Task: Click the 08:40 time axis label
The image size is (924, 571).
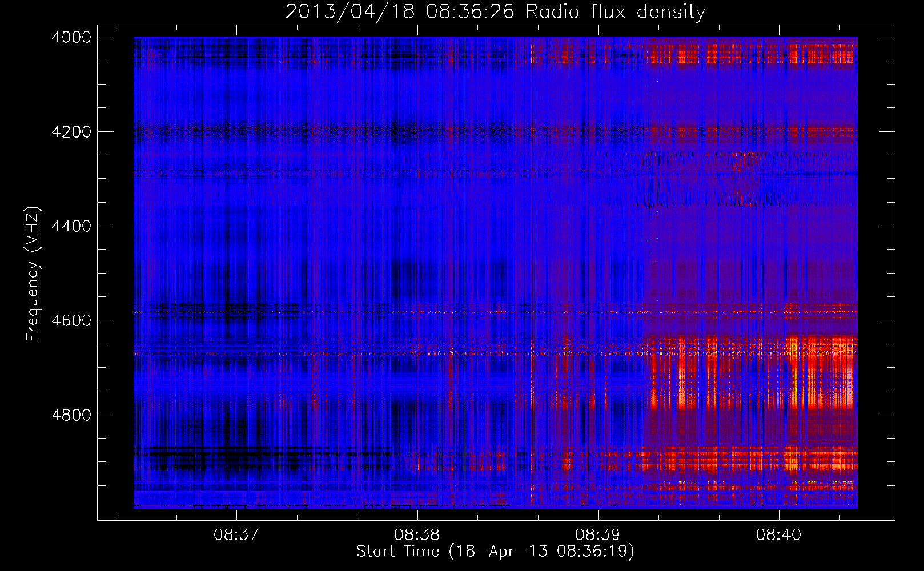Action: tap(779, 535)
